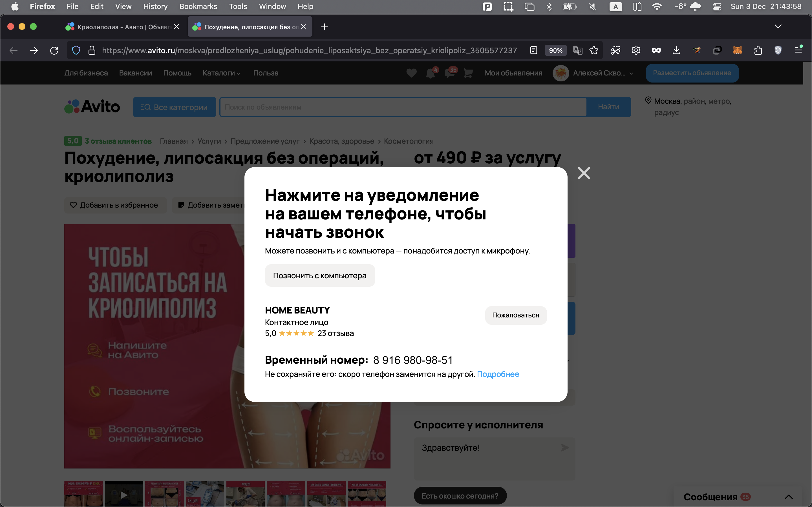The width and height of the screenshot is (812, 507).
Task: Open the Firefox downloads panel
Action: (676, 50)
